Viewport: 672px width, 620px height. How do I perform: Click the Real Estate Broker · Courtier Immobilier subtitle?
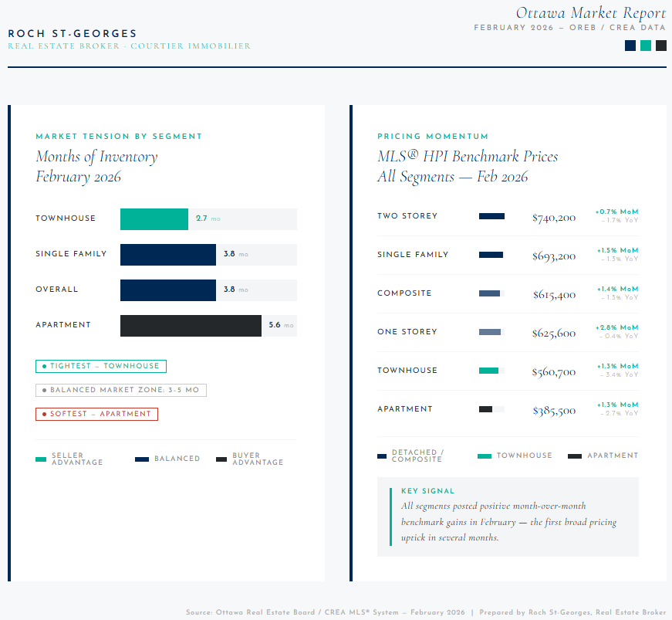129,46
